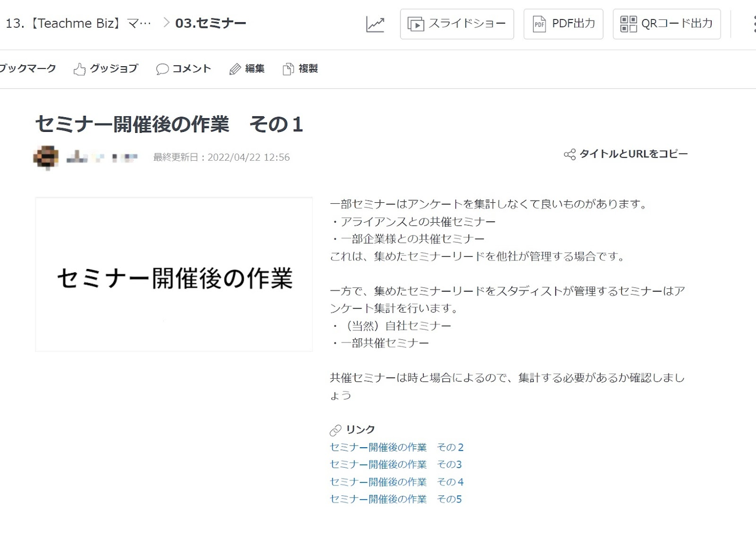Open 編集 to edit the manual
The width and height of the screenshot is (756, 538).
[255, 69]
